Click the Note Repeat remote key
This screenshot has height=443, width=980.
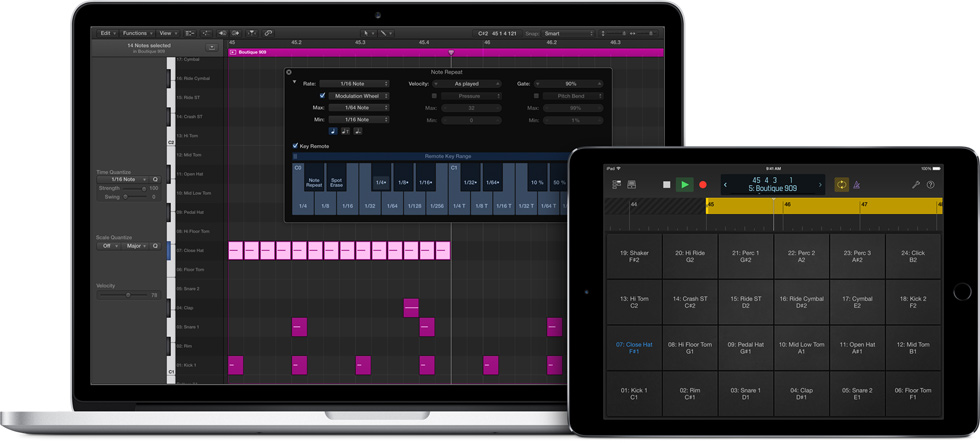[314, 179]
